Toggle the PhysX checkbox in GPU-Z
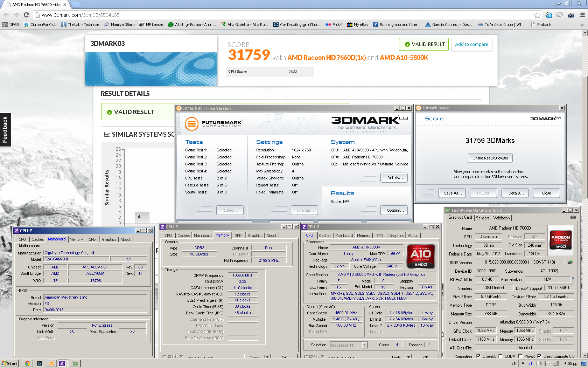The width and height of the screenshot is (588, 368). [520, 356]
